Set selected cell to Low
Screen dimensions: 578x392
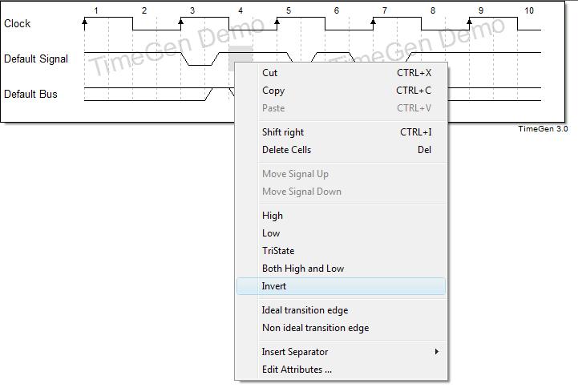click(271, 233)
